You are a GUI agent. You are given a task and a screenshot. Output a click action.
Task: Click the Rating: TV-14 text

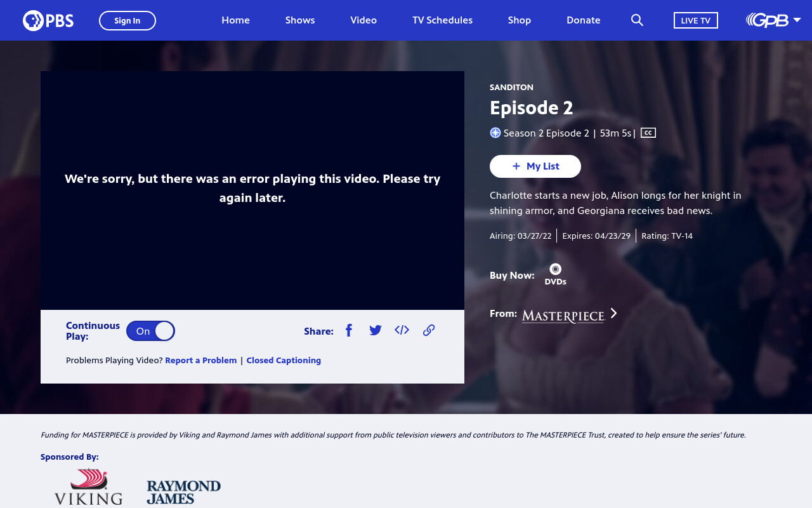pyautogui.click(x=667, y=236)
